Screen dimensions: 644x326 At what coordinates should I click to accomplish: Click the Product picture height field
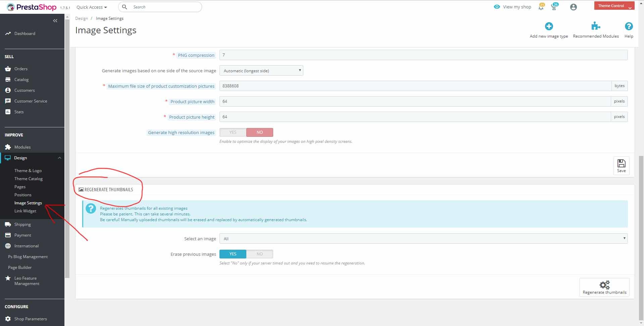pos(415,117)
